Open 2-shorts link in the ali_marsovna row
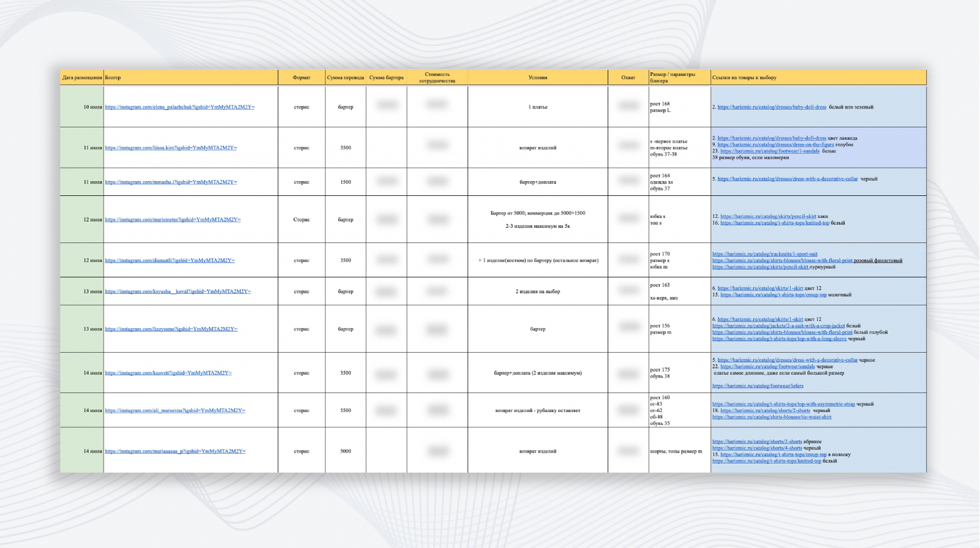980x548 pixels. point(765,411)
